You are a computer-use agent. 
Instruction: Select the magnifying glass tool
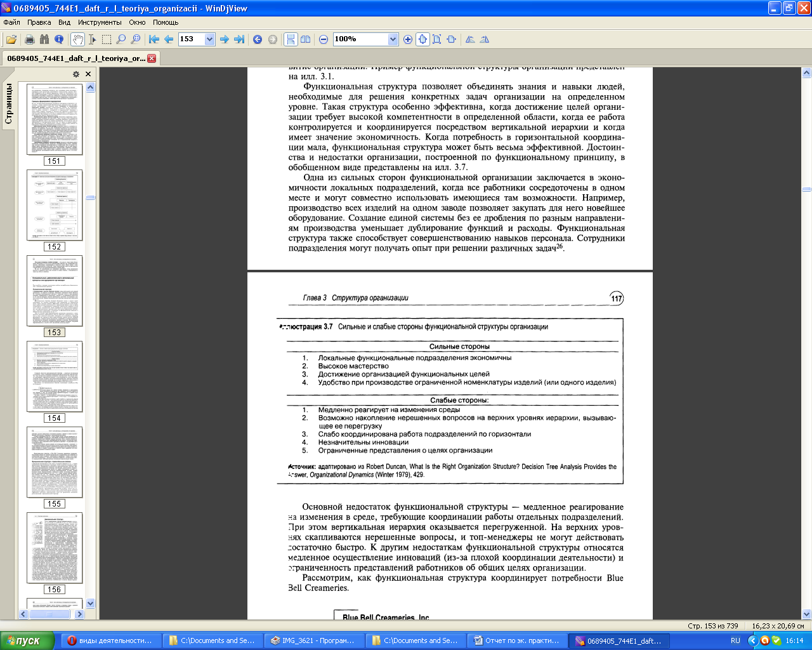[x=121, y=39]
